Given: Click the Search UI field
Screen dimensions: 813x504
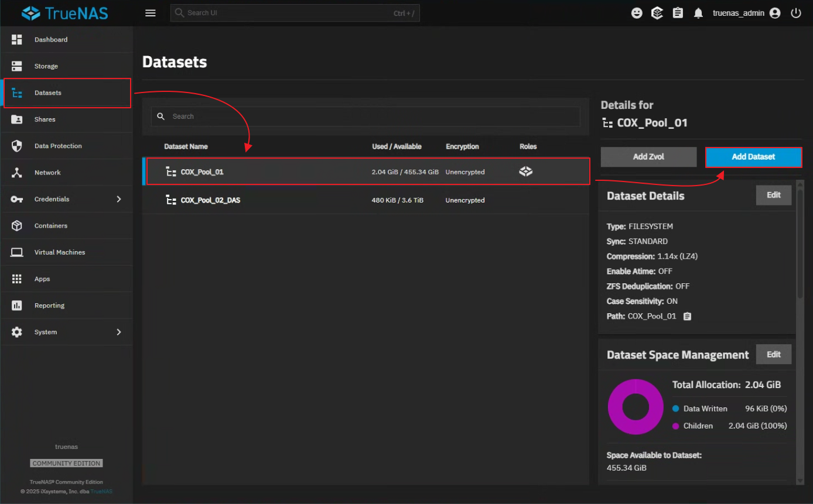Looking at the screenshot, I should (295, 13).
